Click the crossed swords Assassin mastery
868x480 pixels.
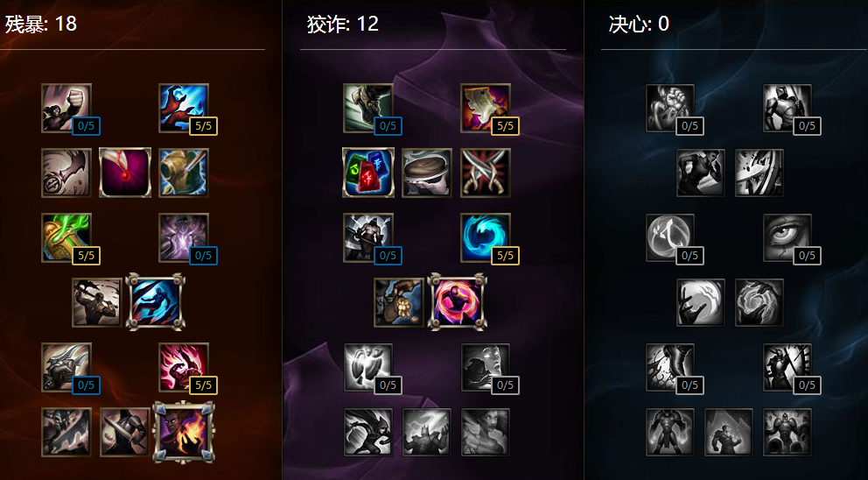[x=486, y=173]
